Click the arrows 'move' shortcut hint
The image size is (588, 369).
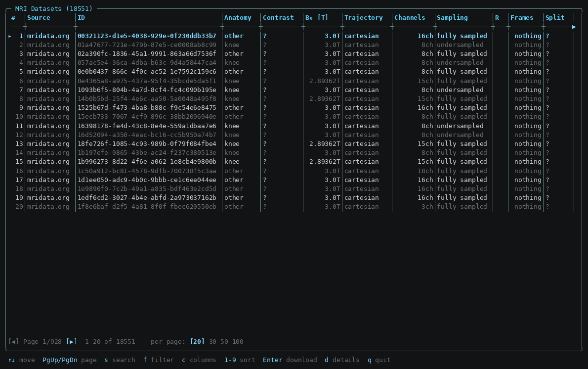coord(21,360)
